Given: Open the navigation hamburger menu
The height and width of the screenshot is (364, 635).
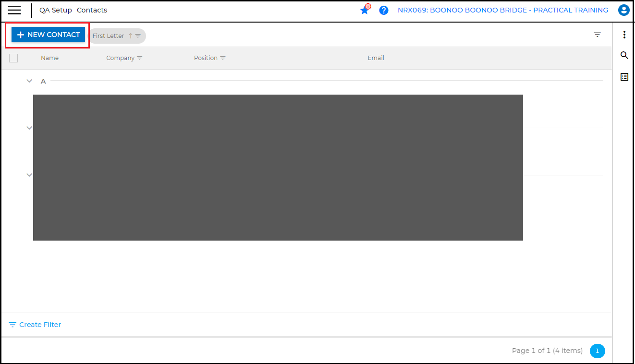Looking at the screenshot, I should [14, 10].
